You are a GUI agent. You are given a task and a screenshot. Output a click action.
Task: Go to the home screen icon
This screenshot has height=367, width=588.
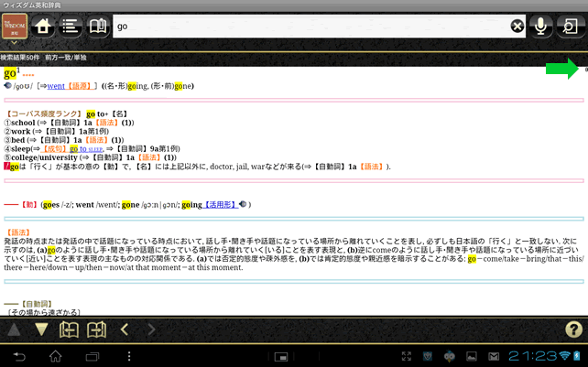tap(42, 27)
